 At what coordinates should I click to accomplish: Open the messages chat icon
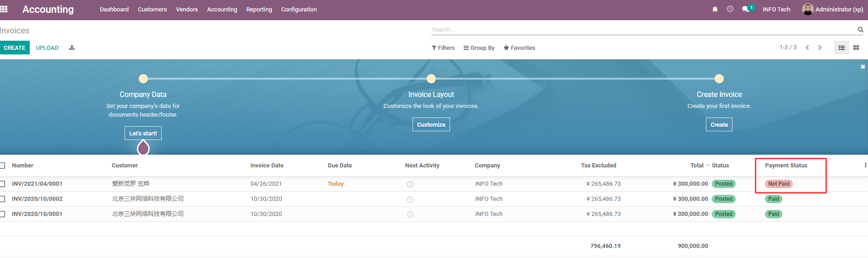tap(746, 9)
